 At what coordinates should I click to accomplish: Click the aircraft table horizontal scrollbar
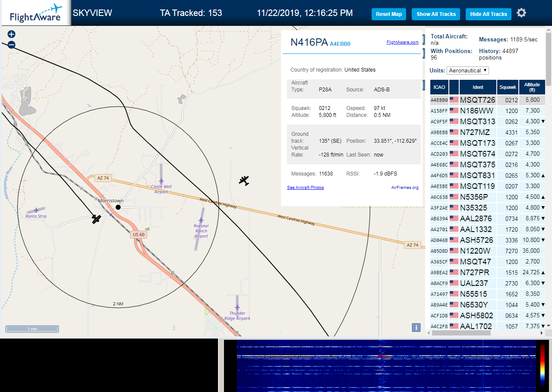(x=461, y=333)
